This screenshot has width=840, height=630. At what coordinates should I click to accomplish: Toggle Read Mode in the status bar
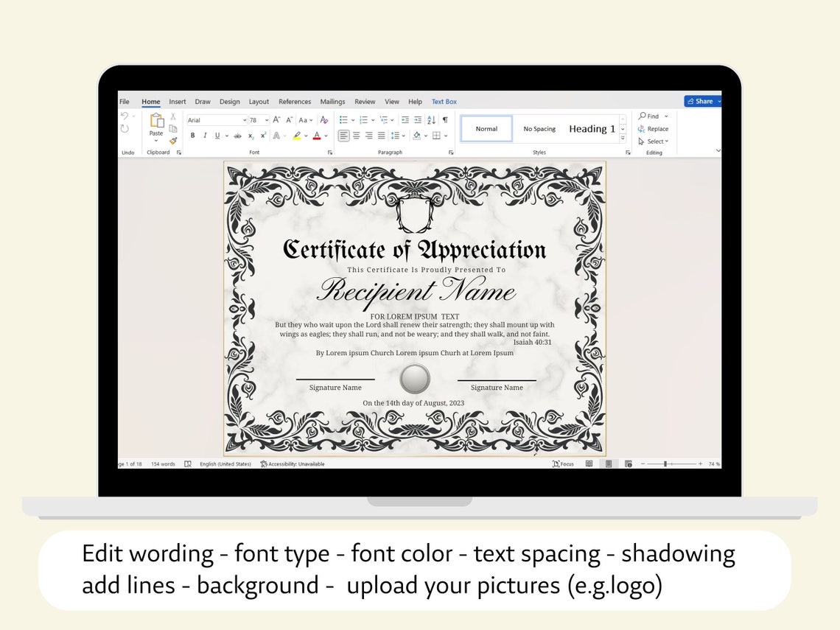589,463
